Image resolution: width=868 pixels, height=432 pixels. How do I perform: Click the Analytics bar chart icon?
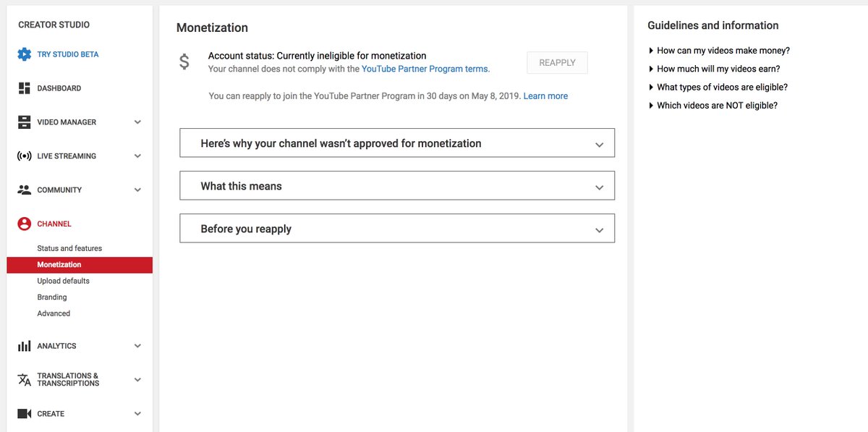(24, 346)
